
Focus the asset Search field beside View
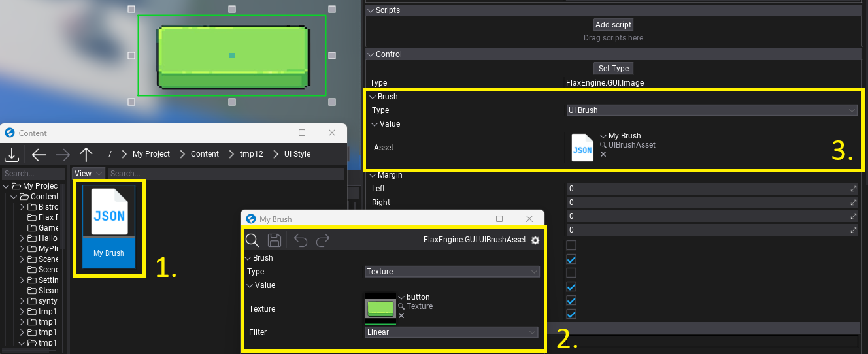coord(225,174)
